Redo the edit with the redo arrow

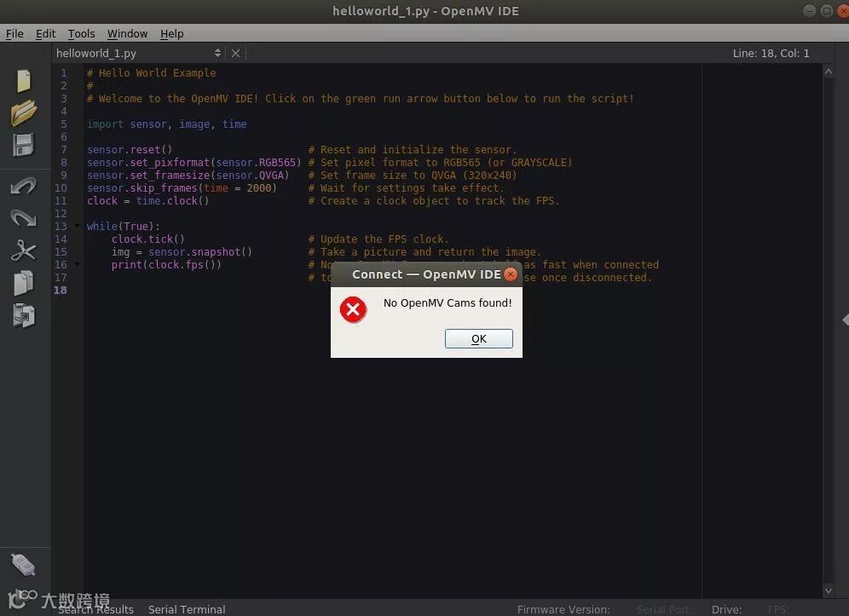pos(24,217)
